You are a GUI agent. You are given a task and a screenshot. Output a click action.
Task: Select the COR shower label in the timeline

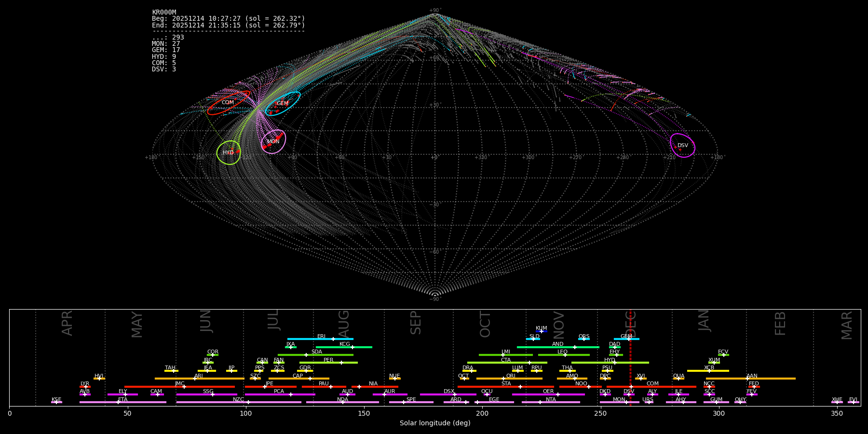coord(213,352)
